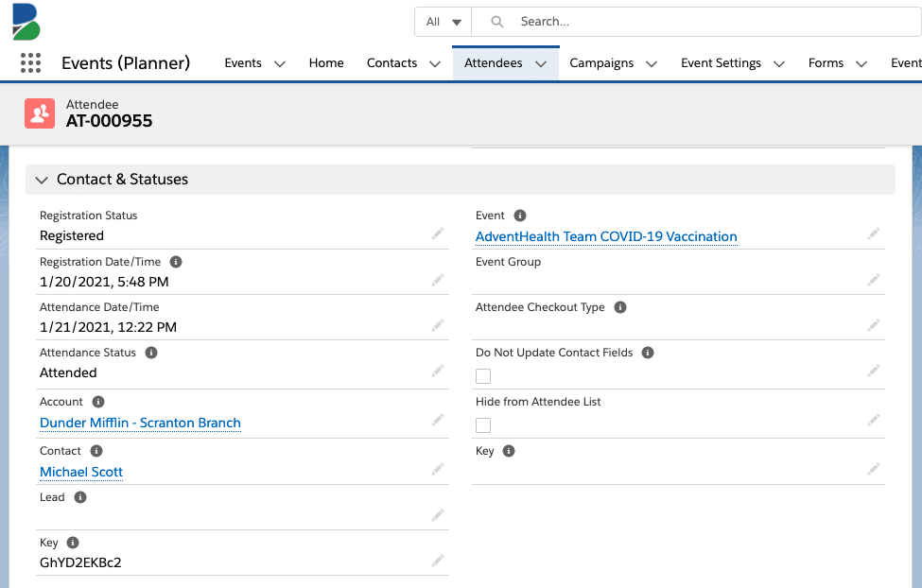922x588 pixels.
Task: Click the search magnifier icon
Action: click(496, 22)
